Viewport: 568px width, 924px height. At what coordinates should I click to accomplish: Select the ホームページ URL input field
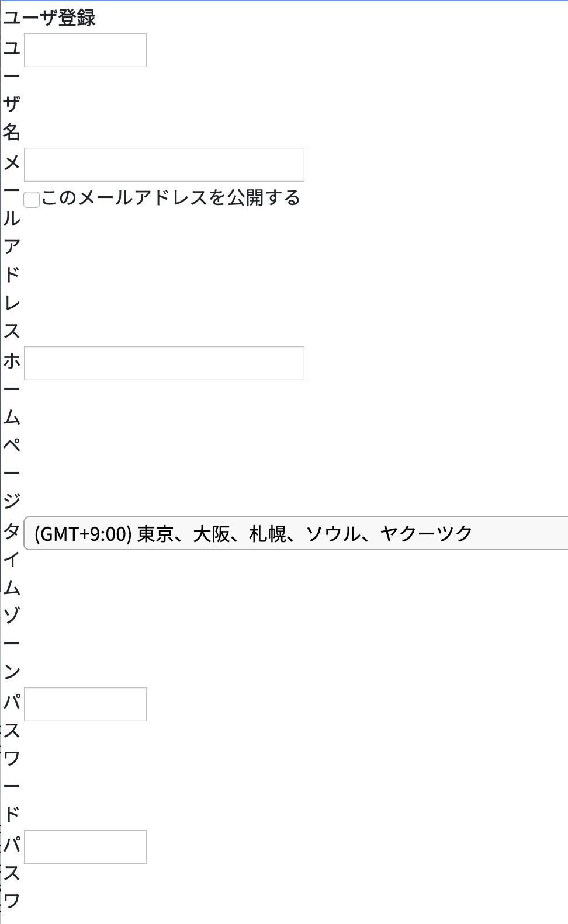click(164, 363)
